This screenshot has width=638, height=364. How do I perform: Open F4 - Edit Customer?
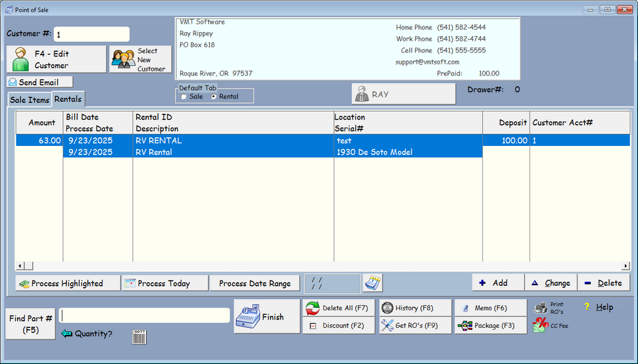[x=57, y=59]
